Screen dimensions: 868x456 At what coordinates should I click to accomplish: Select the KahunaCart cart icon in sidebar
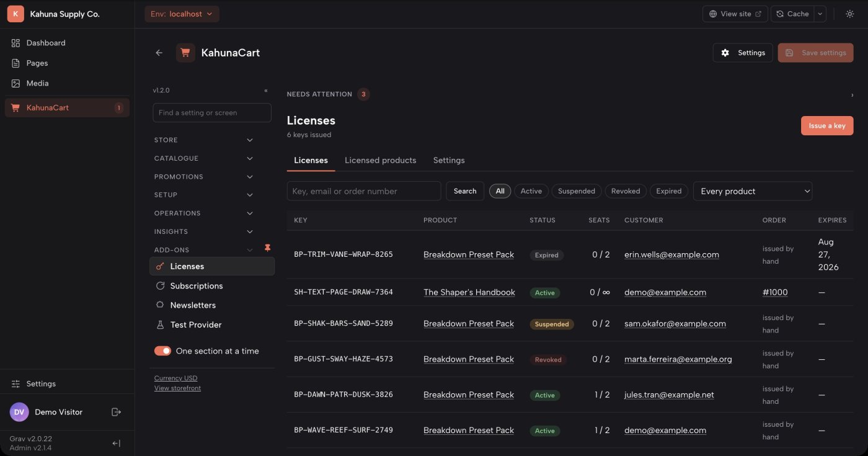pos(15,108)
